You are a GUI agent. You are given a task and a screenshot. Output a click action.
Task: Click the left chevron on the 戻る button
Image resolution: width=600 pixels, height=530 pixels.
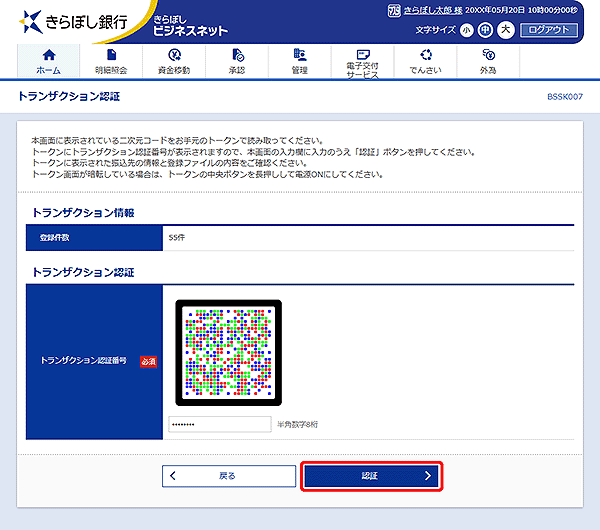pos(173,476)
